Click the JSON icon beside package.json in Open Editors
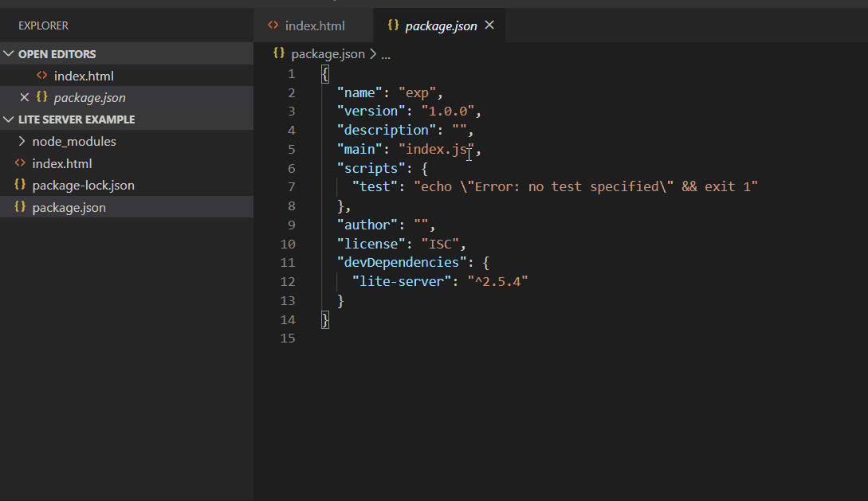The image size is (868, 501). coord(42,98)
